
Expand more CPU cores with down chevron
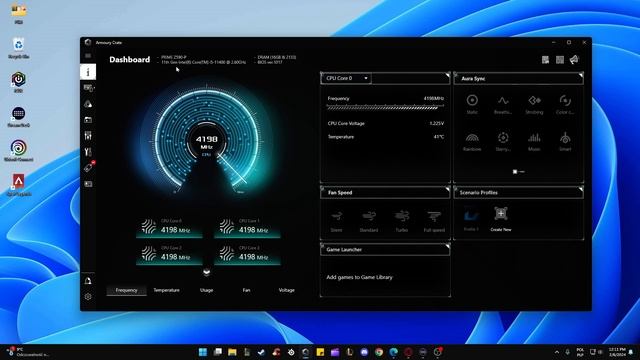pos(207,272)
